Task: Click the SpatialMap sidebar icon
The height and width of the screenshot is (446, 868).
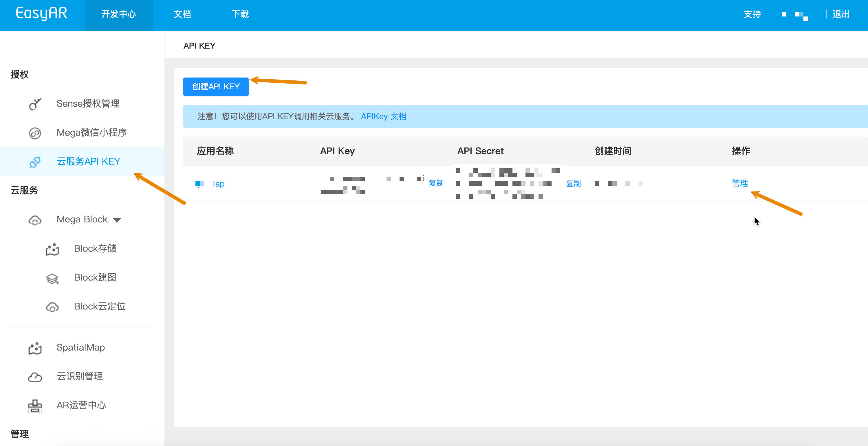Action: pos(35,348)
